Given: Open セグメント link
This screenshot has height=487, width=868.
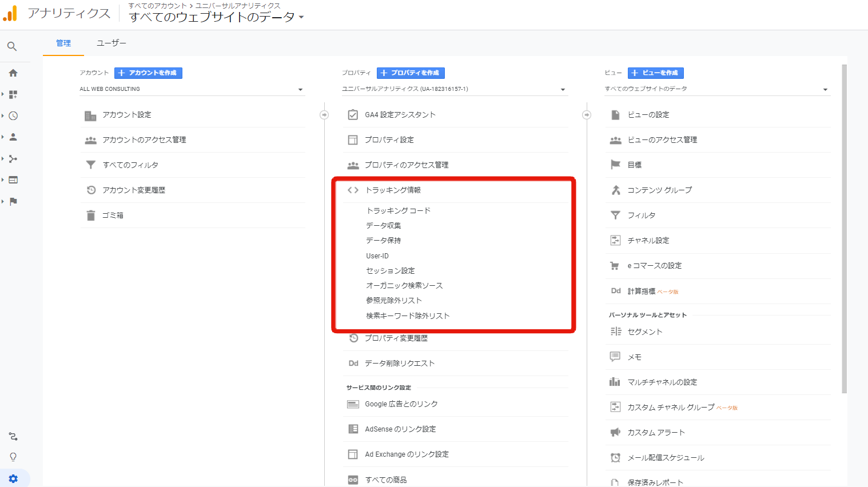Looking at the screenshot, I should 645,332.
